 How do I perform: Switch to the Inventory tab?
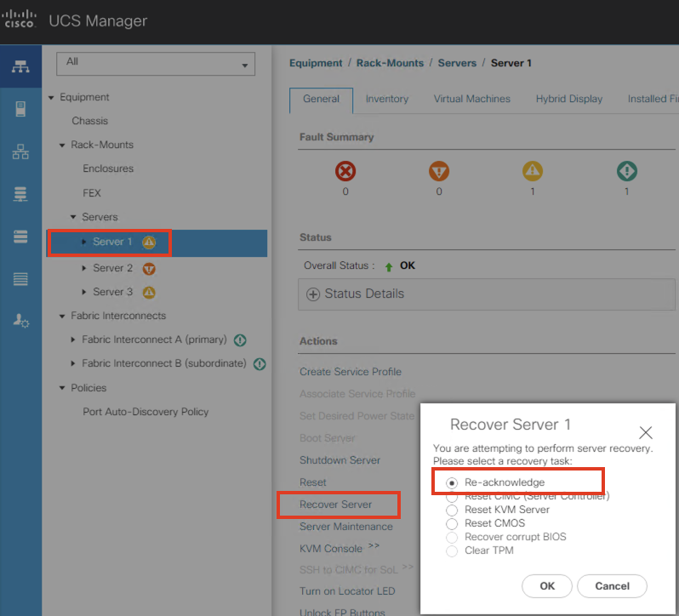tap(387, 99)
